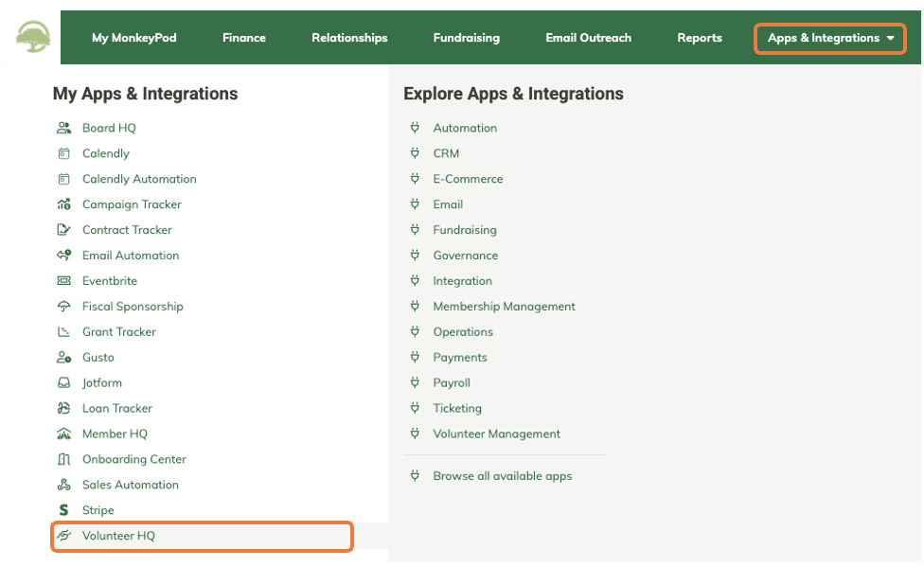Click the Board HQ people icon
The height and width of the screenshot is (567, 924).
click(x=63, y=128)
